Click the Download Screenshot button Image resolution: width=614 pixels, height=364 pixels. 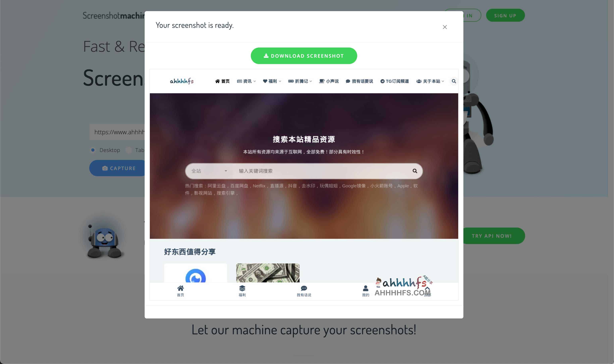tap(304, 55)
